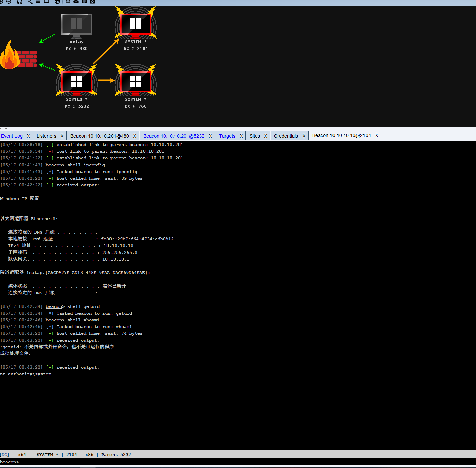Switch to session table list icon
This screenshot has height=468, width=476.
click(x=38, y=2)
